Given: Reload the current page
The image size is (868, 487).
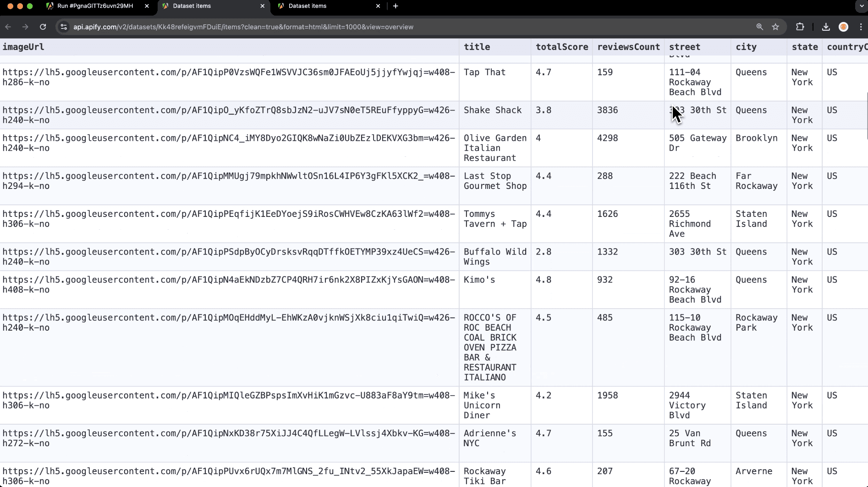Looking at the screenshot, I should (x=43, y=27).
